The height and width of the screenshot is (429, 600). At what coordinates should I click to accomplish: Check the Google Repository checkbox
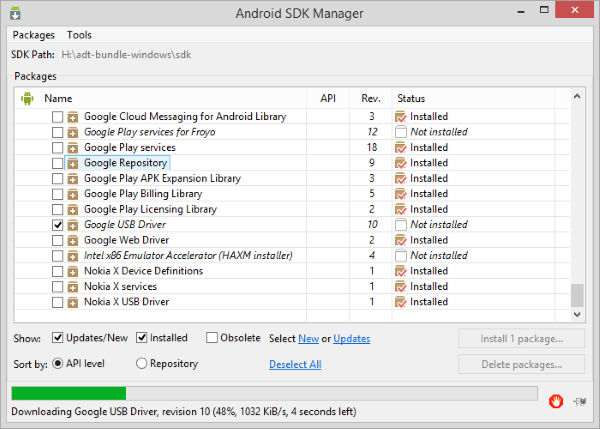57,163
